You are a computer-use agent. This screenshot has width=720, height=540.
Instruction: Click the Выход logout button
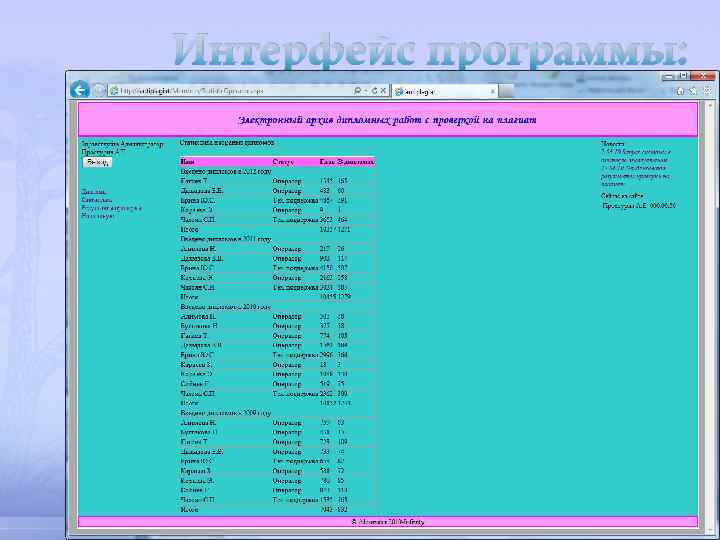97,162
